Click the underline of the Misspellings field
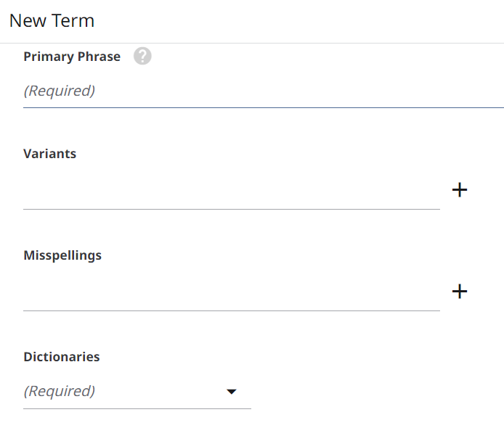Viewport: 504px width, 428px height. point(231,310)
